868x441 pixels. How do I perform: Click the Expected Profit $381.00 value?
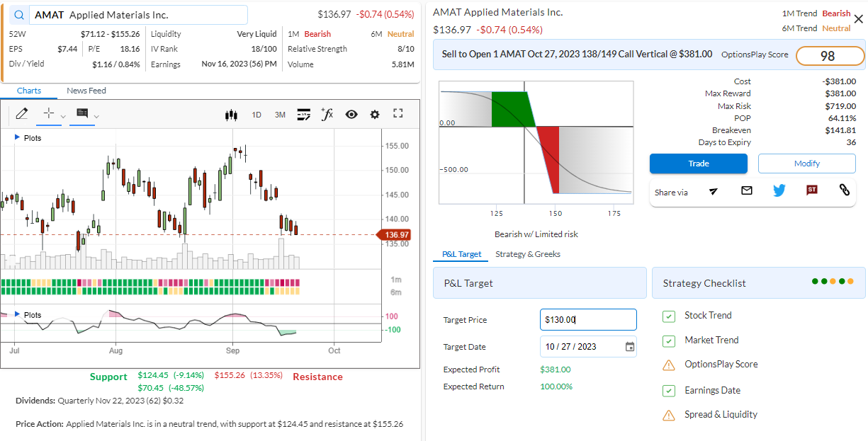556,370
